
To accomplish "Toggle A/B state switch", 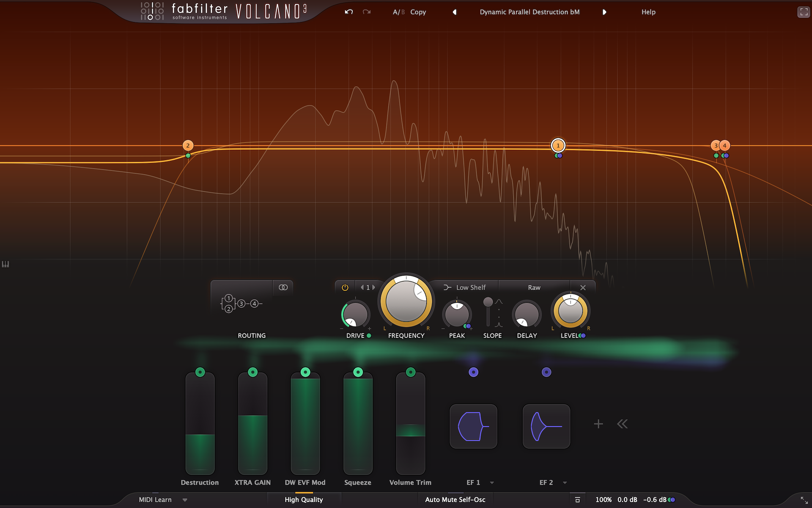I will [398, 12].
